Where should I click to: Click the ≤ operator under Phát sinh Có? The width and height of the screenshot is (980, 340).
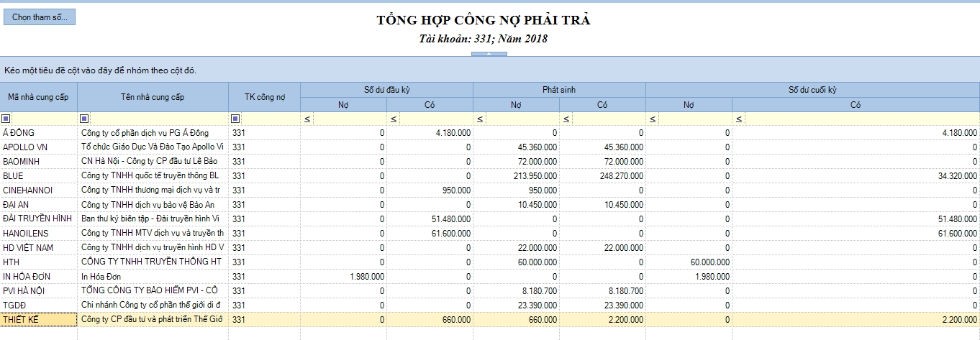(566, 119)
